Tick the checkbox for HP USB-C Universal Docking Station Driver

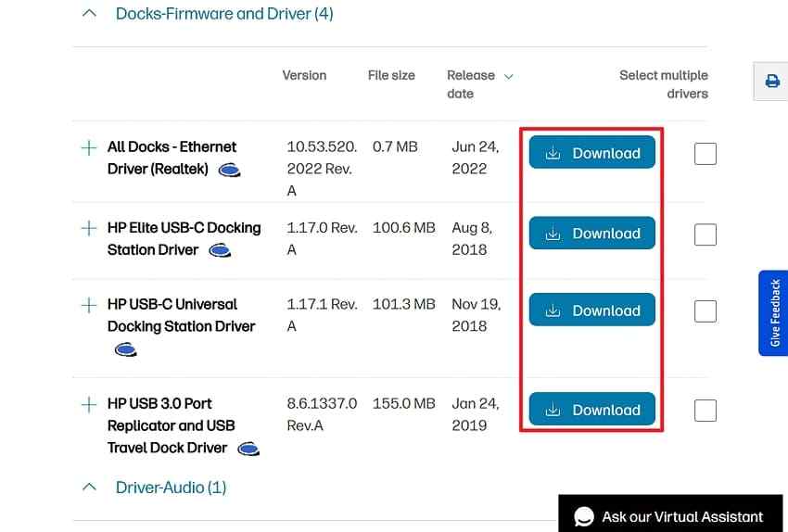(x=705, y=311)
